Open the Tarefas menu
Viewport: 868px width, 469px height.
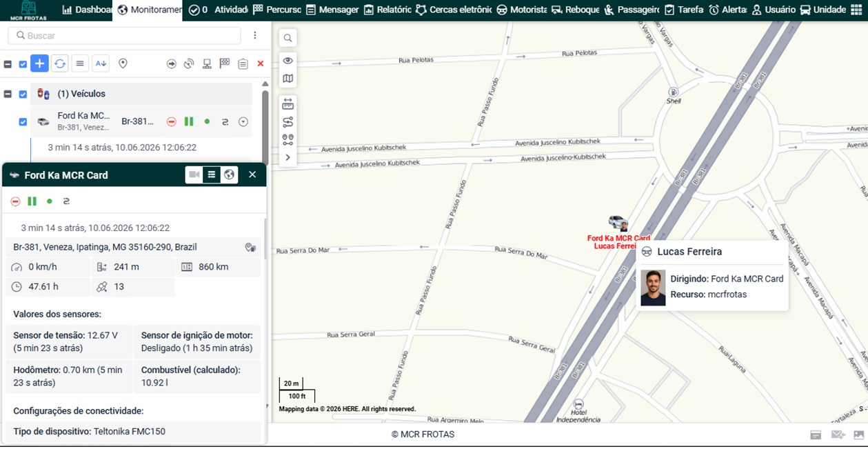(683, 10)
